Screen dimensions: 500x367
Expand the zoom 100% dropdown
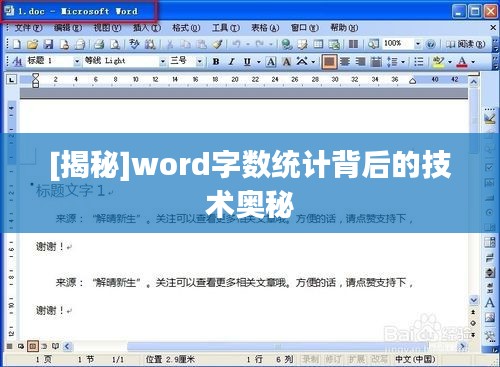[x=418, y=44]
